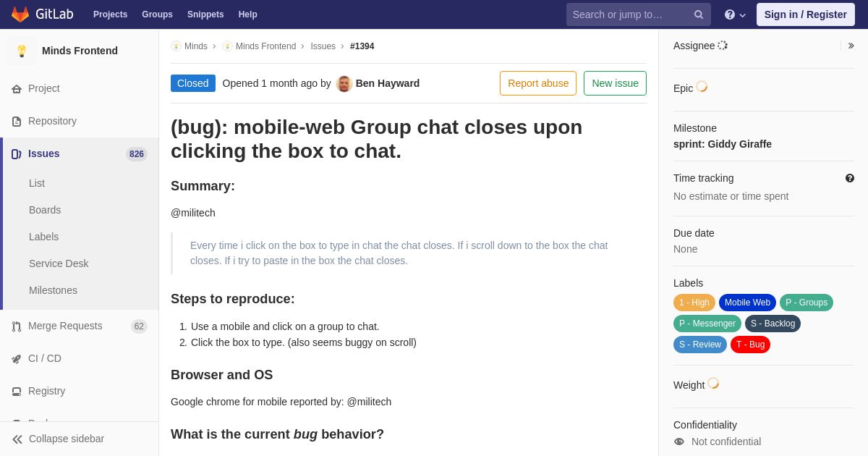
Task: Click the 826 issues count badge
Action: click(x=137, y=154)
